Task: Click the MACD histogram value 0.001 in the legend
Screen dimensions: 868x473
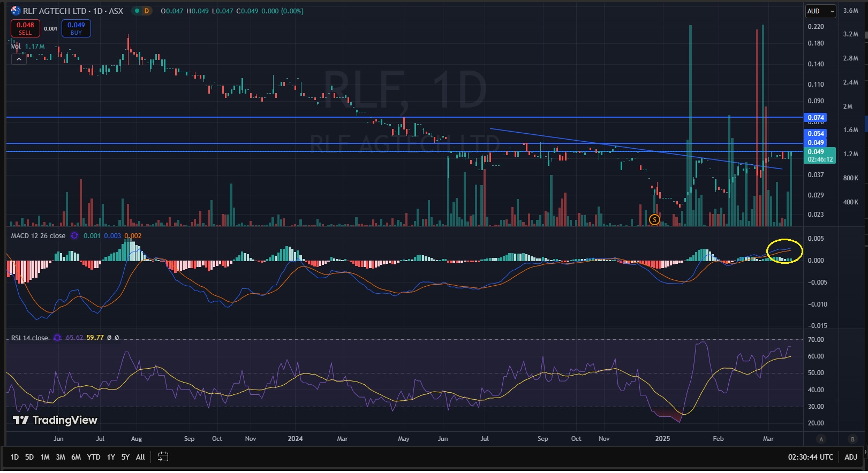Action: pyautogui.click(x=92, y=236)
